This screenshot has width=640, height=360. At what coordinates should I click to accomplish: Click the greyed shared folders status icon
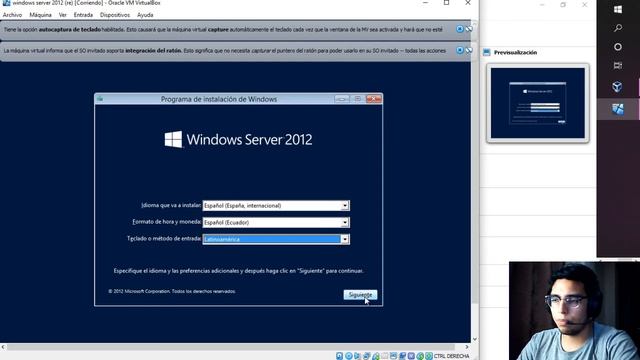click(x=385, y=356)
